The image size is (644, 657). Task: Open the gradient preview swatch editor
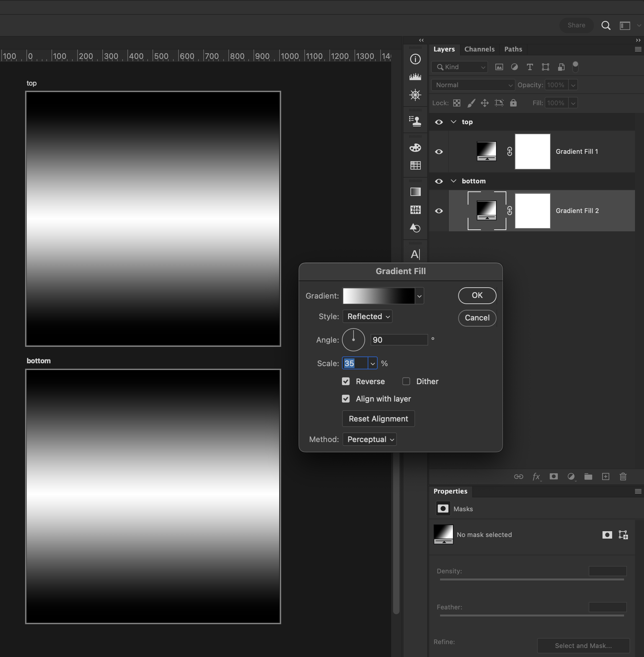click(379, 296)
